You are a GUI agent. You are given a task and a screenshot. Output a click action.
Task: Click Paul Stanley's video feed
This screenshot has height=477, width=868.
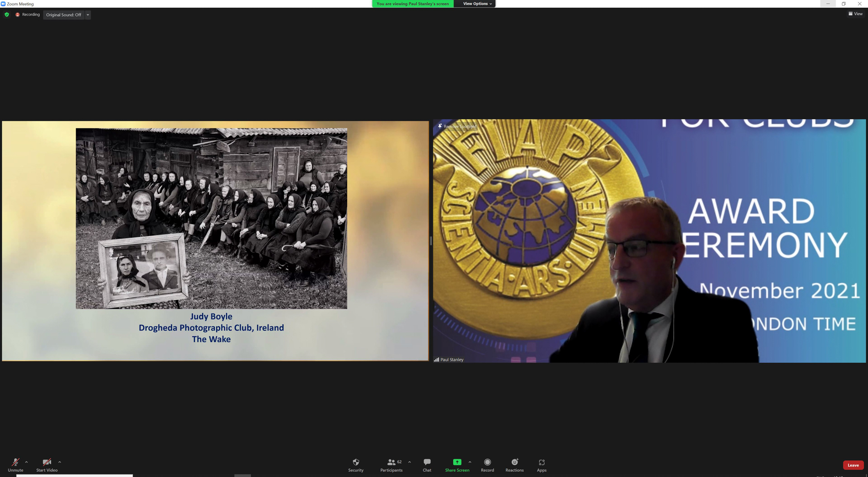pos(649,241)
